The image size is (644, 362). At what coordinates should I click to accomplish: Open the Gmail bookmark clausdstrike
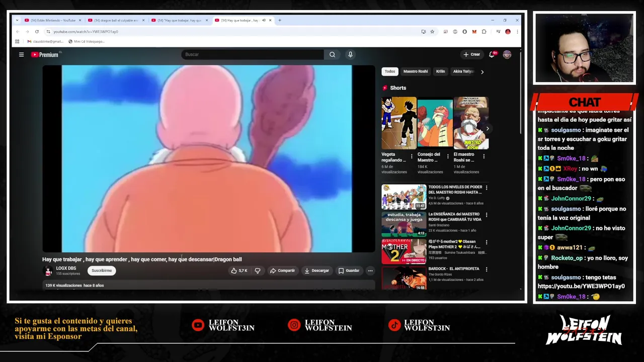(45, 42)
